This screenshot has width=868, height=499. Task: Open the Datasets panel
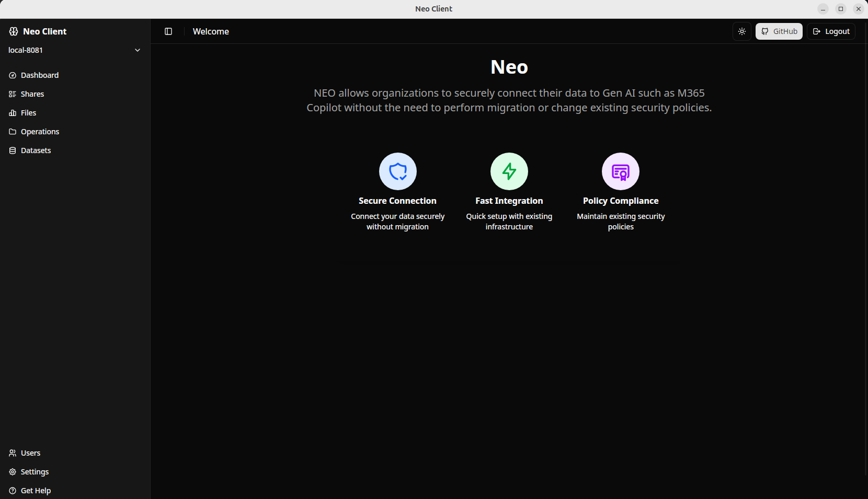(36, 150)
